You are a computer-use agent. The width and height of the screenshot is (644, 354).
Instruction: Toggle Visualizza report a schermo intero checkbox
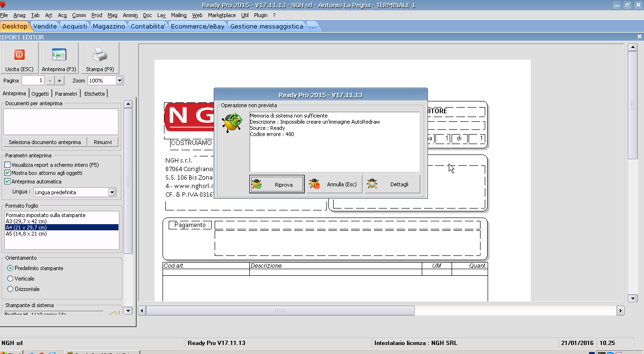pyautogui.click(x=7, y=165)
